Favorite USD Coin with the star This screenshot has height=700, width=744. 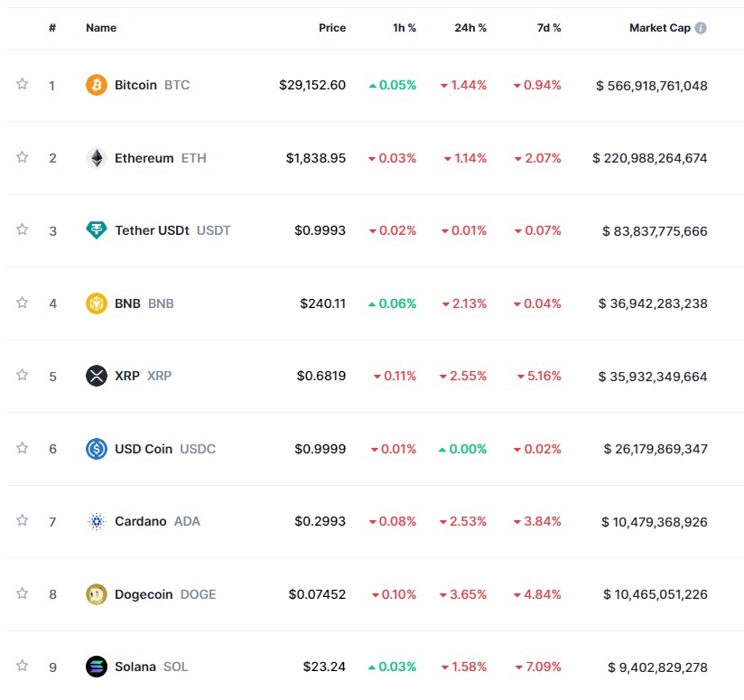23,448
